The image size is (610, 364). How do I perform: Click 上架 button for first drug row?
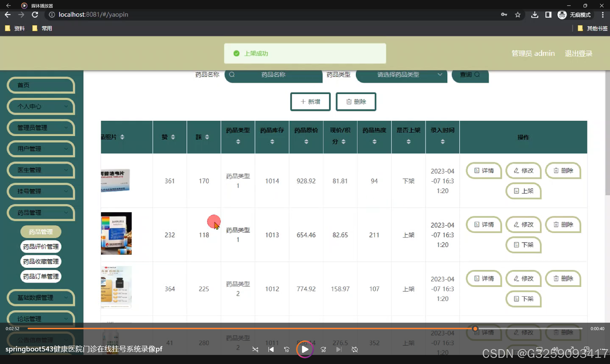pos(523,191)
